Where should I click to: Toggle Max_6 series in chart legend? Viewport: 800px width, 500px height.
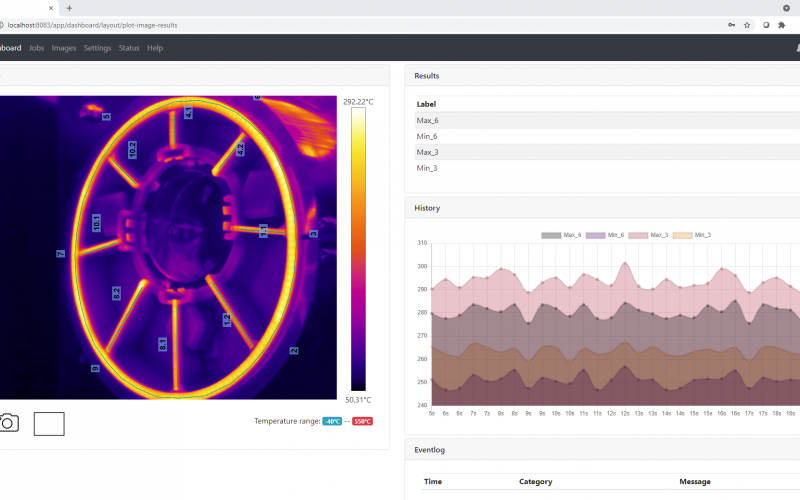point(561,235)
